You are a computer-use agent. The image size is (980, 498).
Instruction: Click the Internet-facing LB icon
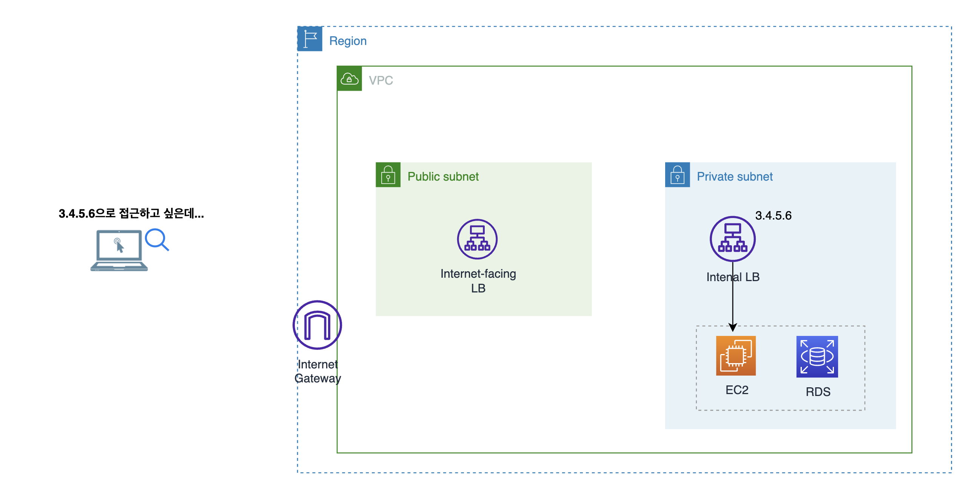[x=477, y=239]
